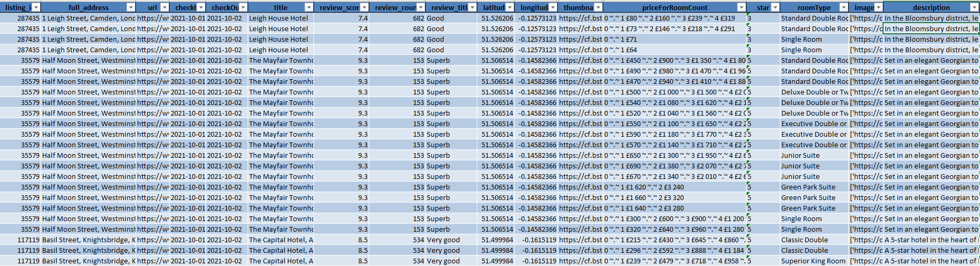
Task: Select 'Very good' cell in Superior King Room row
Action: pos(452,261)
